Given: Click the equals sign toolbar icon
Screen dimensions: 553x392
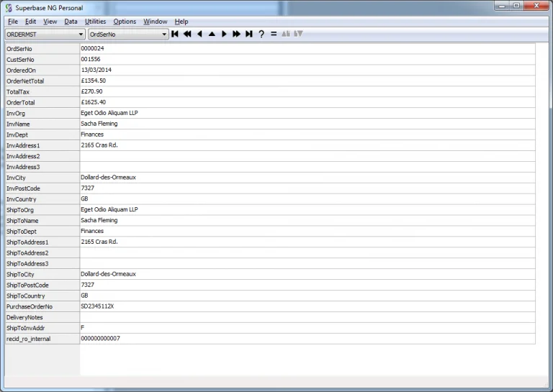Looking at the screenshot, I should pyautogui.click(x=274, y=34).
